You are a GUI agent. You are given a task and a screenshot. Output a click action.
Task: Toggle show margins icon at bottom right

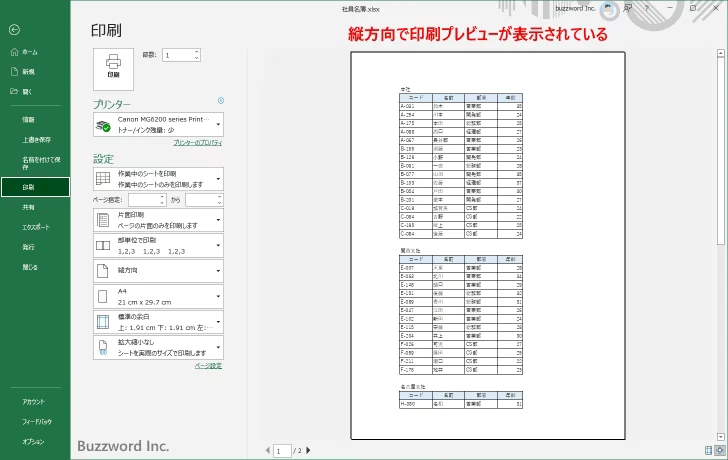pos(708,450)
